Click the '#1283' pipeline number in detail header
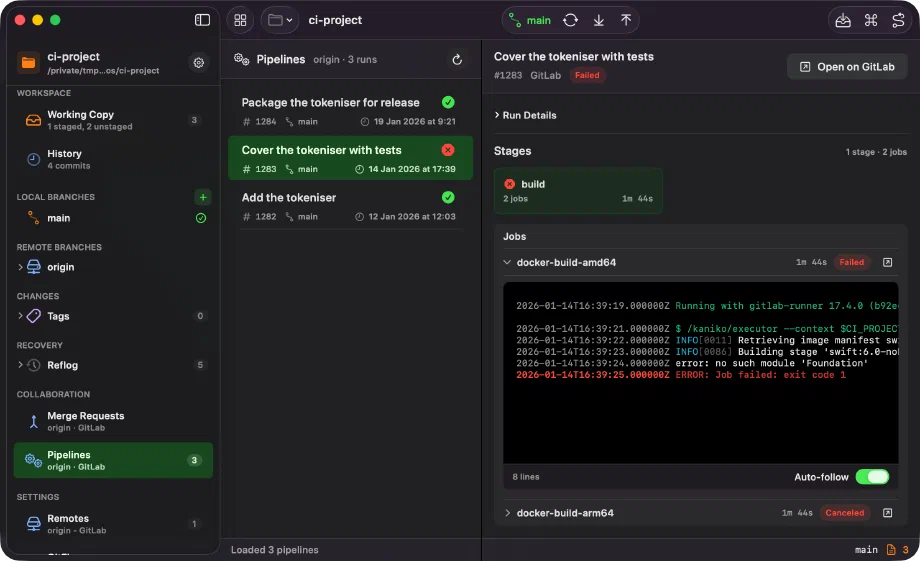Screen dimensions: 920x561 (508, 75)
